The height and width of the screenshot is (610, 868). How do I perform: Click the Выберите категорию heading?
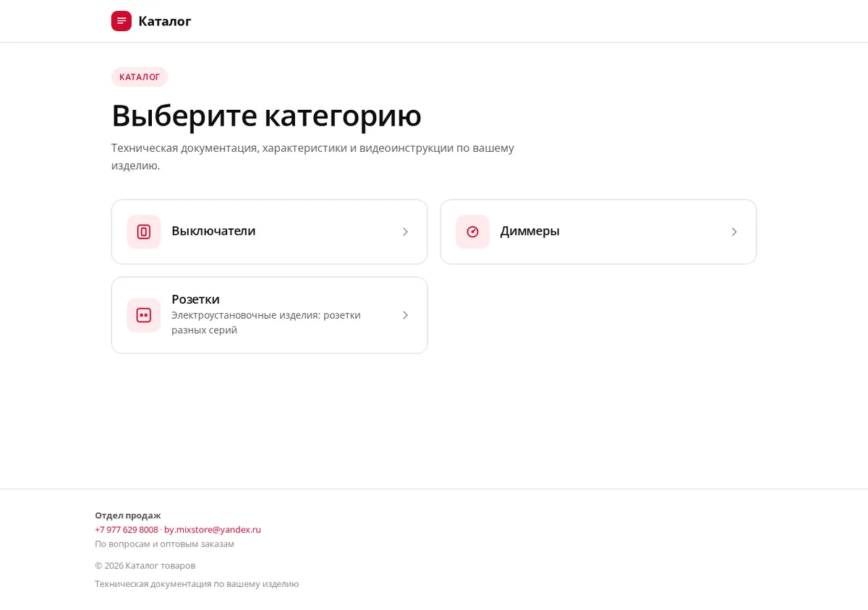266,115
